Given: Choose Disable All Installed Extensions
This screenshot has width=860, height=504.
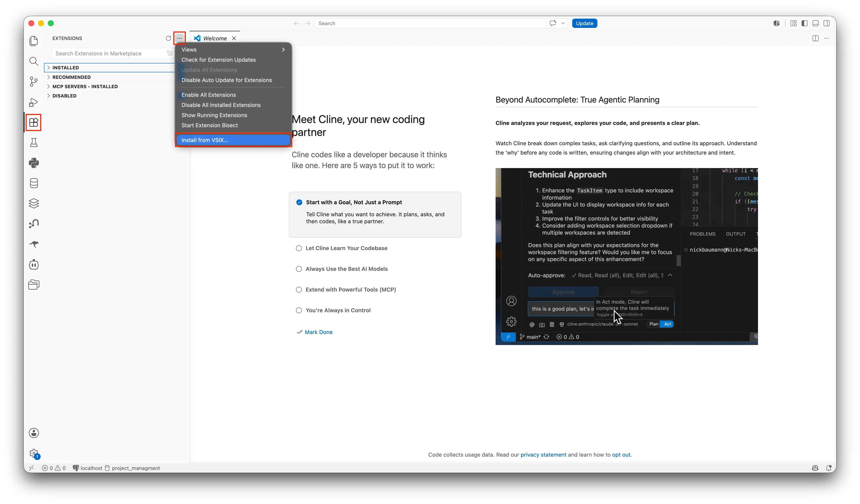Looking at the screenshot, I should coord(233,105).
